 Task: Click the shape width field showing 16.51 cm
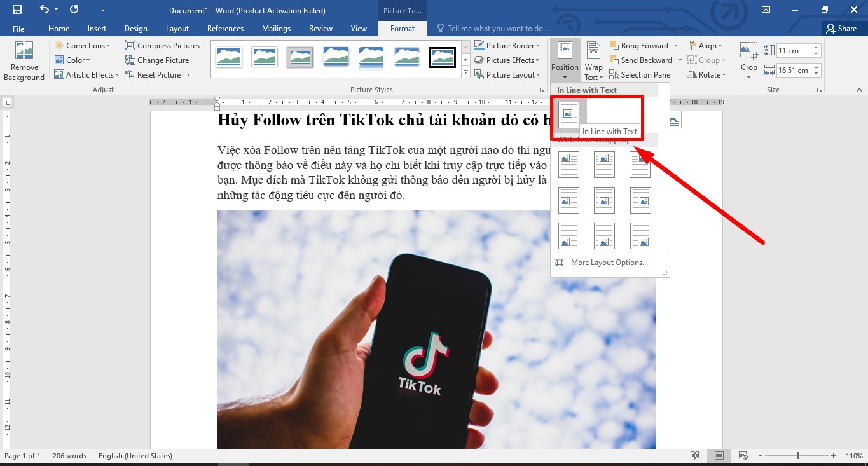(792, 71)
